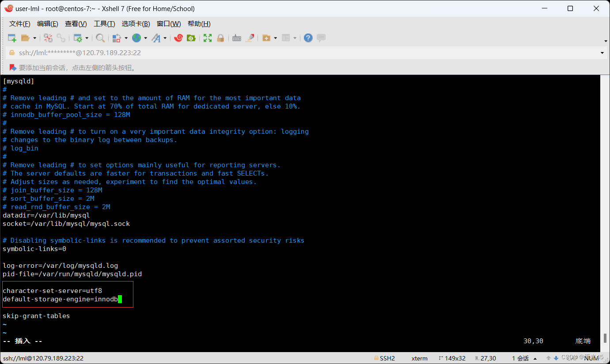The image size is (610, 364).
Task: Click the blue down arrow in status bar
Action: click(556, 358)
